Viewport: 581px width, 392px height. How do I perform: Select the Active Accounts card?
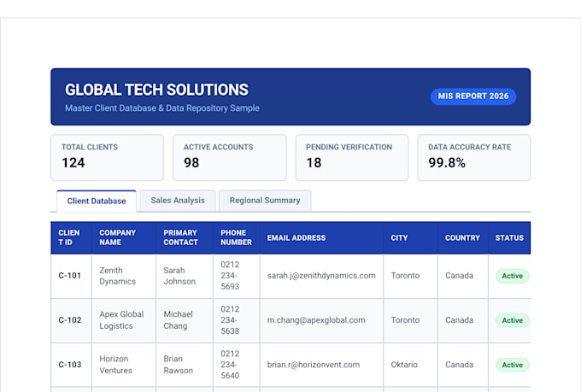pyautogui.click(x=229, y=157)
